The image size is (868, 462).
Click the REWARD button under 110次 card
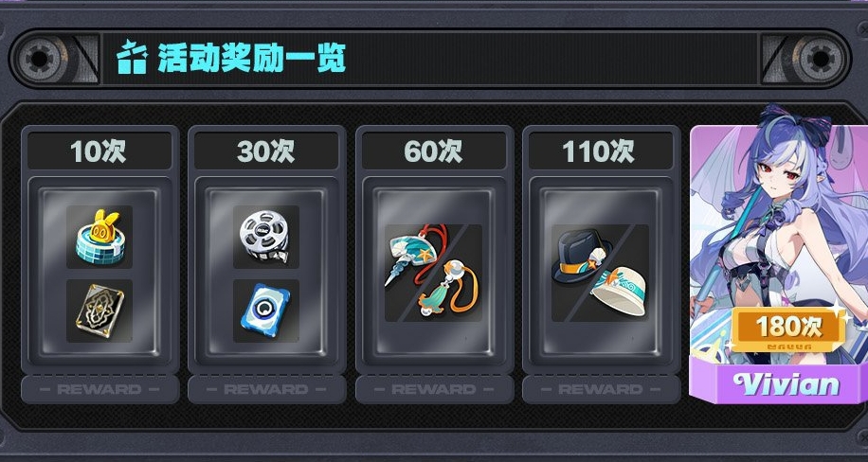(x=601, y=389)
